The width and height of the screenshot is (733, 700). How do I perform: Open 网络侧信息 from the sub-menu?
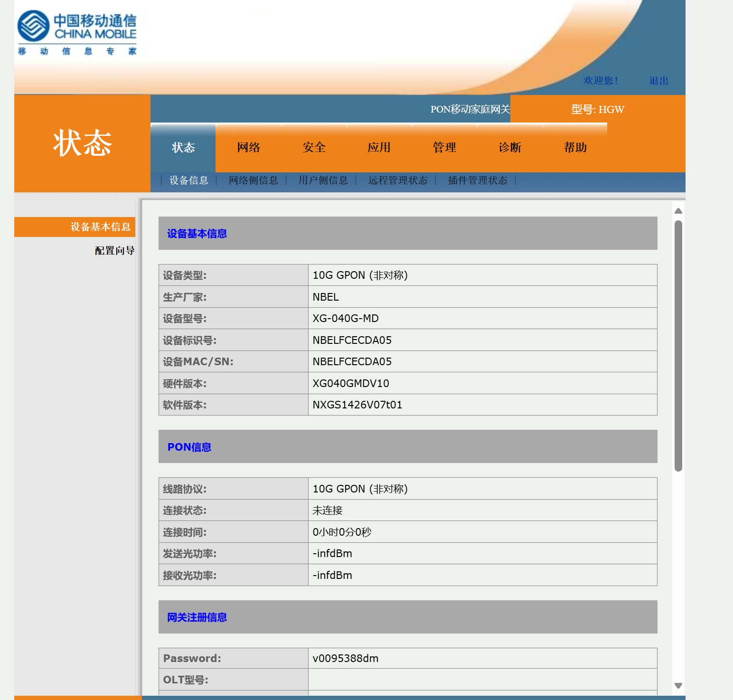(x=254, y=180)
